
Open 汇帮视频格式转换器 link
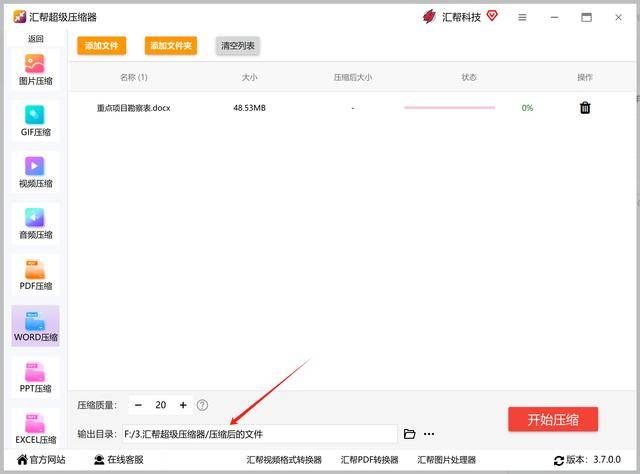(284, 460)
